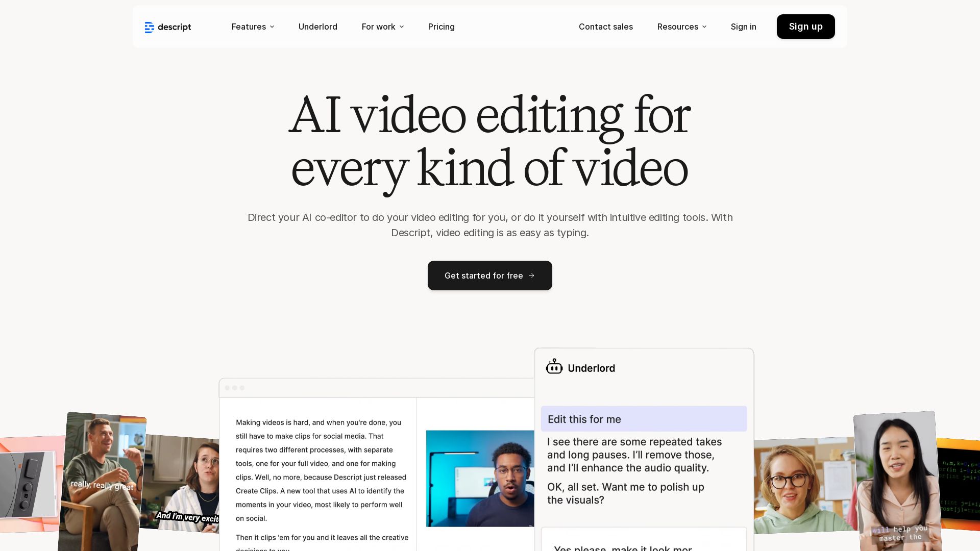Select the highlighted 'Edit this for me' prompt
Screen dimensions: 980x551
pos(644,419)
